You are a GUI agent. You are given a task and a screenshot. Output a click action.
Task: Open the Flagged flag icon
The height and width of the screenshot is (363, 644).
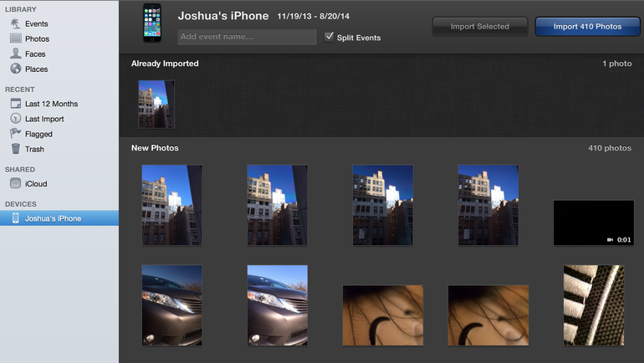(15, 134)
